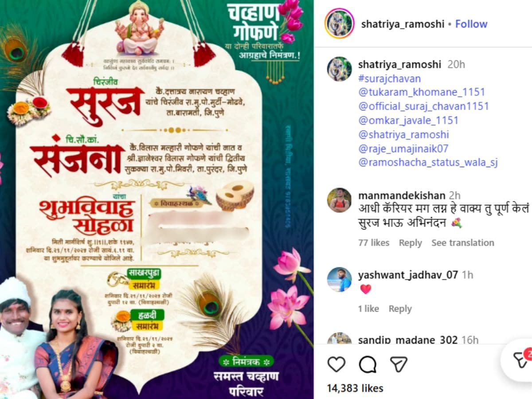Click yashwant_jadhav_07's avatar
This screenshot has height=399, width=532.
tap(339, 280)
